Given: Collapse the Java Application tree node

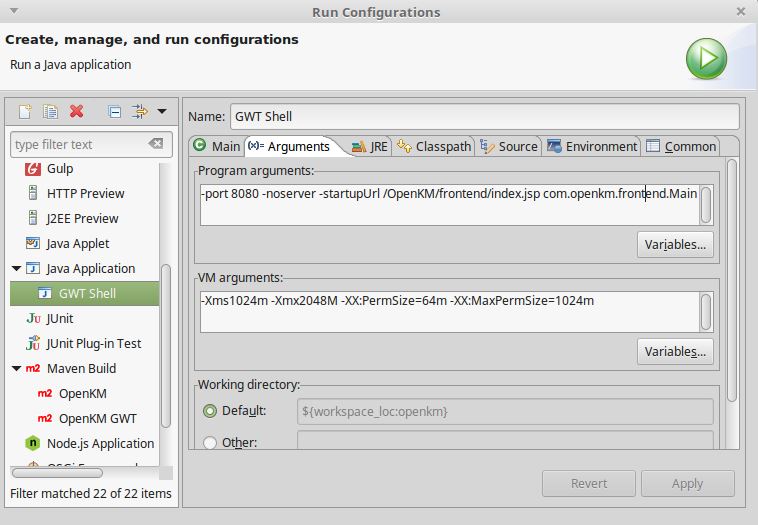Looking at the screenshot, I should [17, 269].
